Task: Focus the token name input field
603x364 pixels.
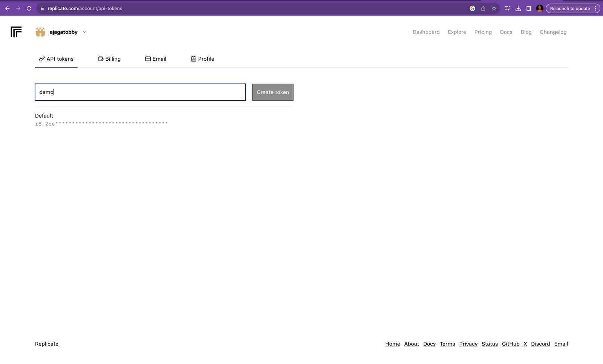Action: click(140, 92)
